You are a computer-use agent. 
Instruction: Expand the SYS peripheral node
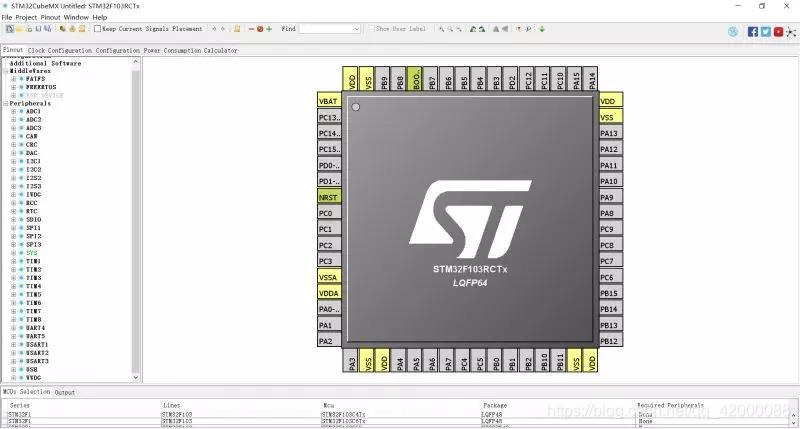tap(14, 253)
